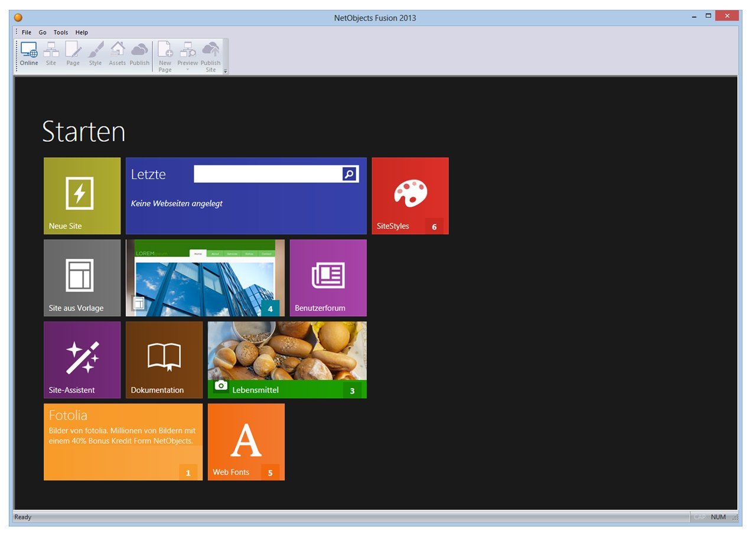Open Web Fonts tile
The height and width of the screenshot is (540, 756).
(246, 442)
